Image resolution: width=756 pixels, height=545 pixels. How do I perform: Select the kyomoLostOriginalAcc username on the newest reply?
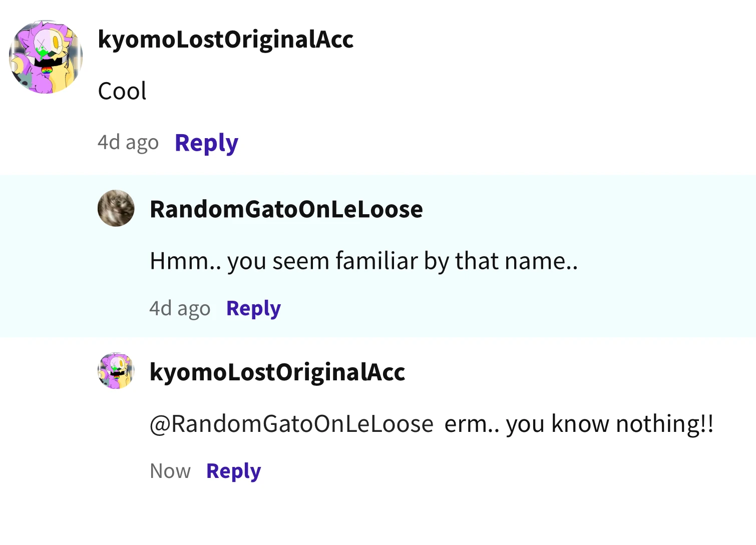pyautogui.click(x=277, y=372)
